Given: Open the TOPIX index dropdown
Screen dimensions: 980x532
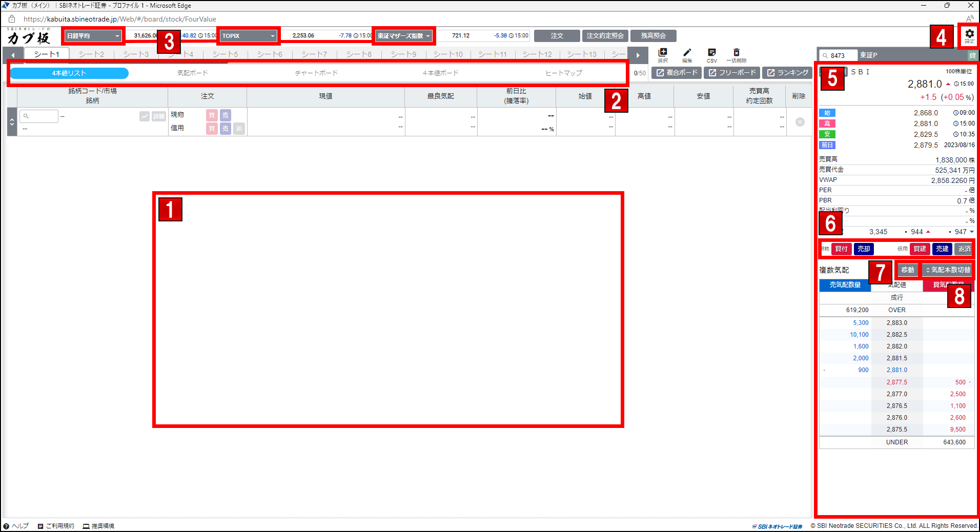Looking at the screenshot, I should click(x=249, y=36).
